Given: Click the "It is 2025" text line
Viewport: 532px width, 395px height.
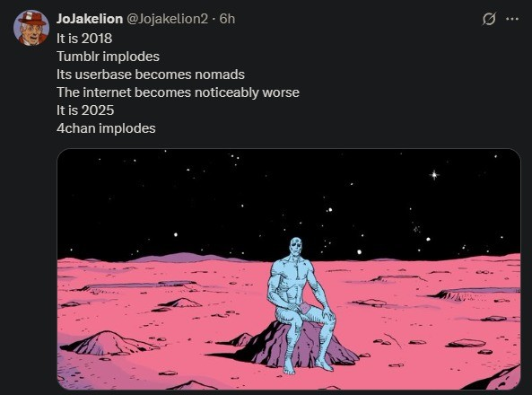Looking at the screenshot, I should (x=85, y=110).
